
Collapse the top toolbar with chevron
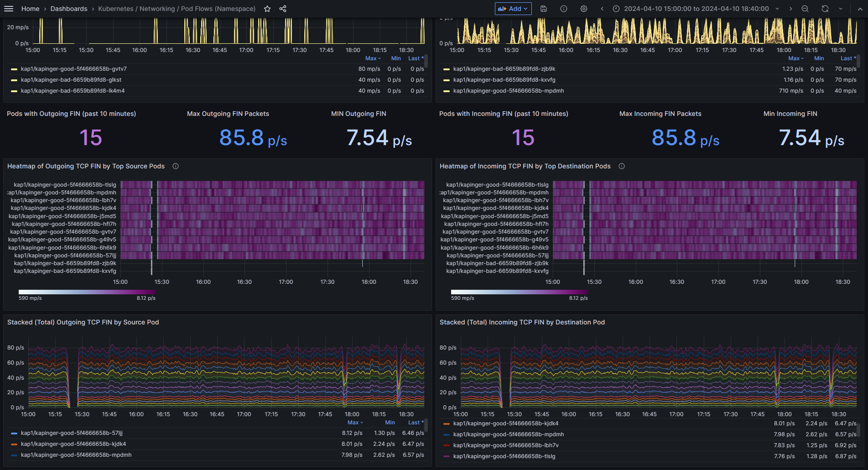coord(860,9)
